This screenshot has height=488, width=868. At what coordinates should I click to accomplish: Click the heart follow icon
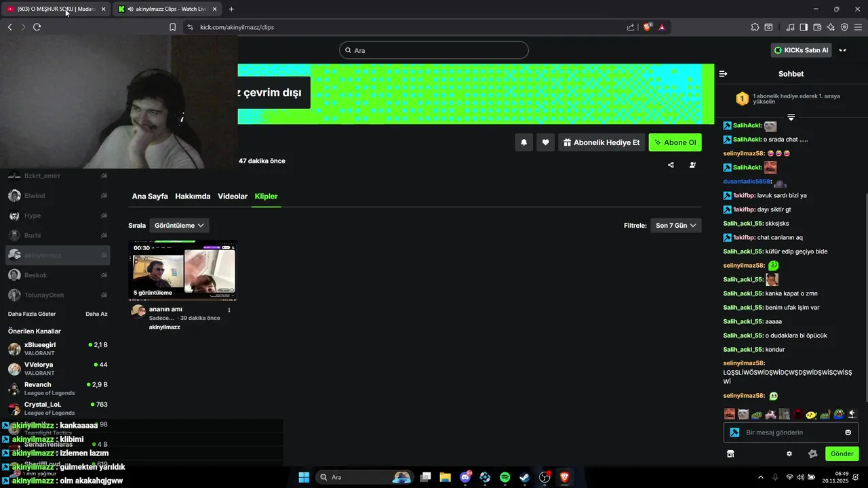(x=545, y=142)
